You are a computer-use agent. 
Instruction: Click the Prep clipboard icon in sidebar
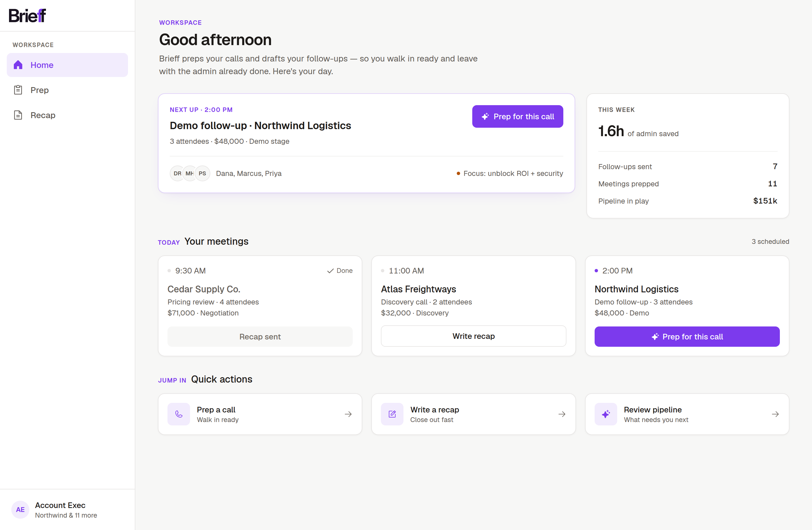pyautogui.click(x=18, y=90)
